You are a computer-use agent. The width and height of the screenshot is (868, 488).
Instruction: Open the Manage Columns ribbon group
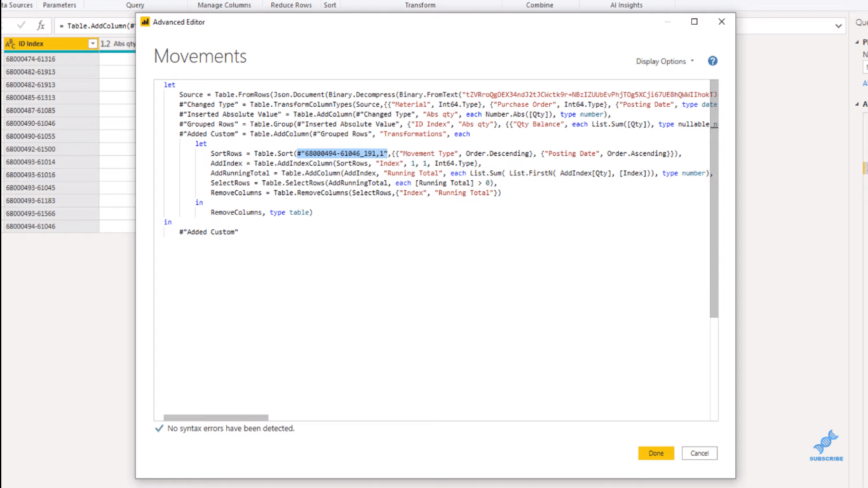click(x=224, y=5)
